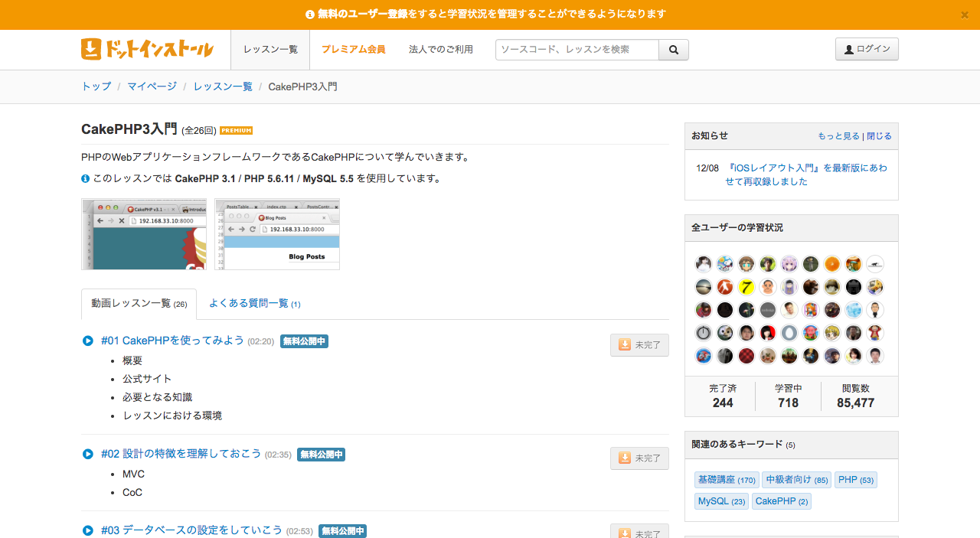
Task: Open the レッスン一覧 navigation item
Action: tap(270, 50)
